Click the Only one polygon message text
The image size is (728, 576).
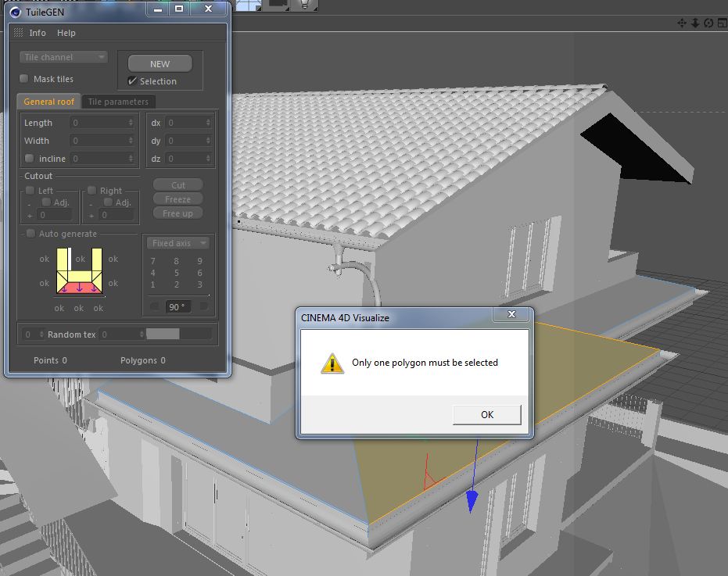[425, 363]
